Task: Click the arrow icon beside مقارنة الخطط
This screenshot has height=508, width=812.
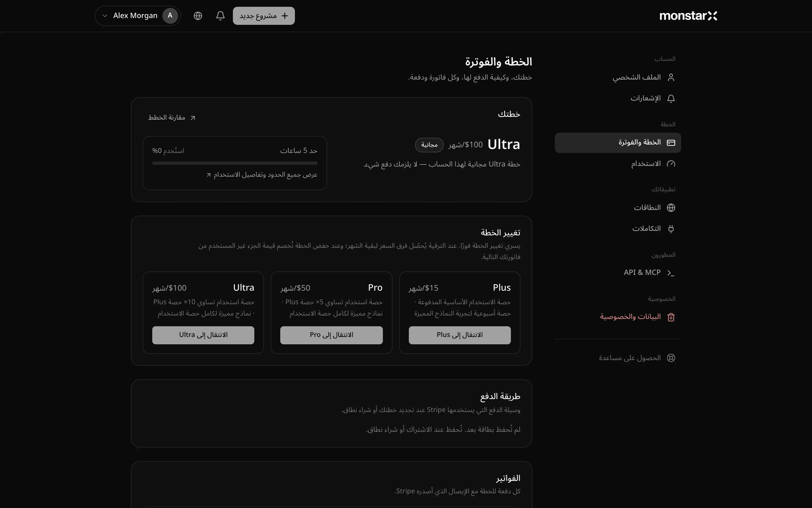Action: click(193, 118)
